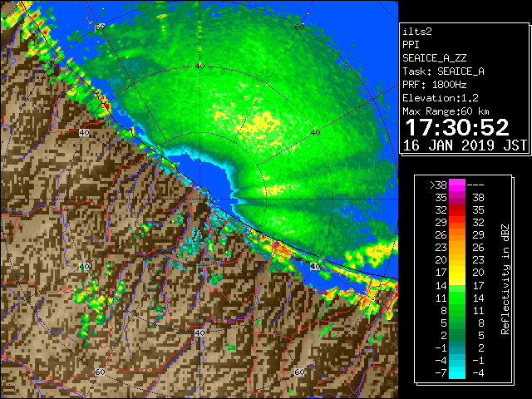Click '-4' in the legend's right column
Screen dimensions: 532x399
pos(478,373)
